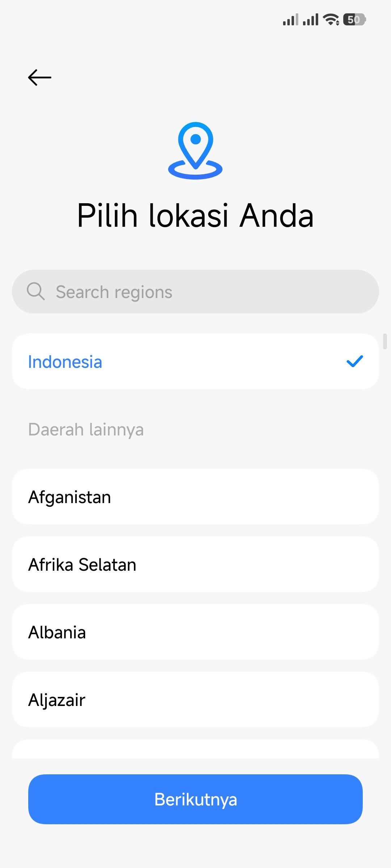
Task: Choose Afganistan from the region list
Action: pyautogui.click(x=195, y=497)
